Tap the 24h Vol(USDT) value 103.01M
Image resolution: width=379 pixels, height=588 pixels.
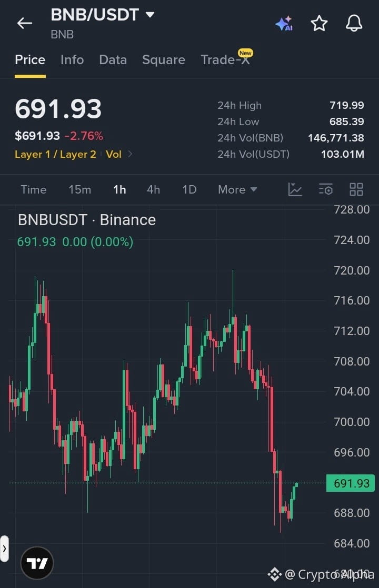343,154
